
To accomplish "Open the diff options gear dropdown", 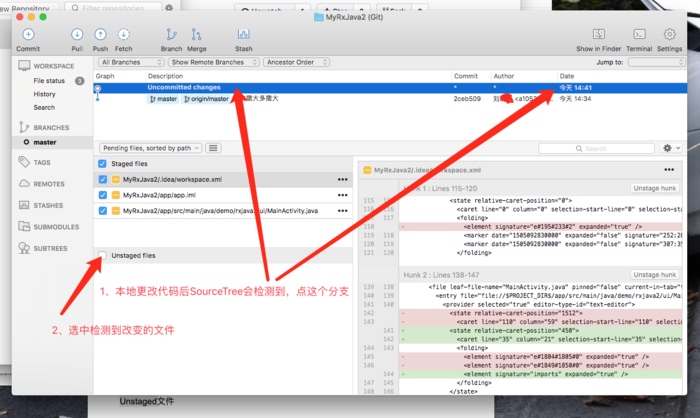I will [x=671, y=148].
